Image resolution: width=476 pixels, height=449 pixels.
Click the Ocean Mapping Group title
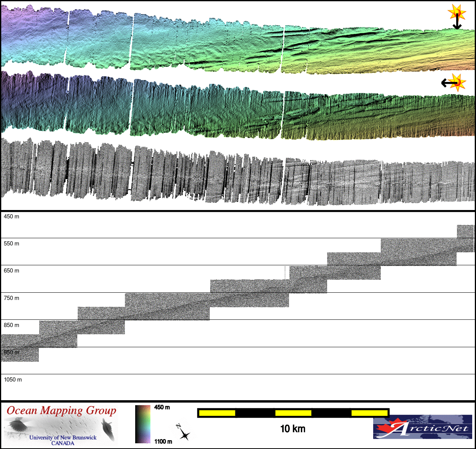click(x=61, y=411)
